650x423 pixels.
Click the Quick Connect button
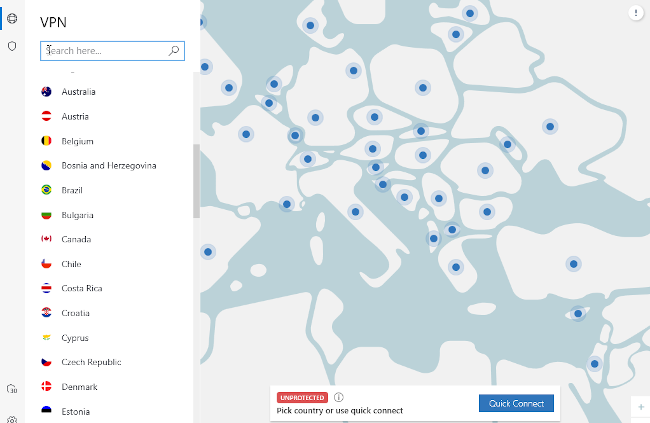click(516, 403)
